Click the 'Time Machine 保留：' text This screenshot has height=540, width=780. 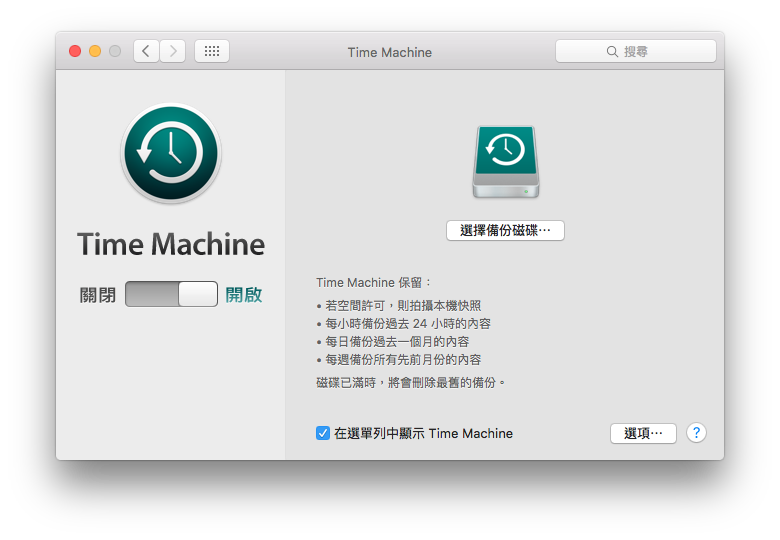pyautogui.click(x=374, y=282)
